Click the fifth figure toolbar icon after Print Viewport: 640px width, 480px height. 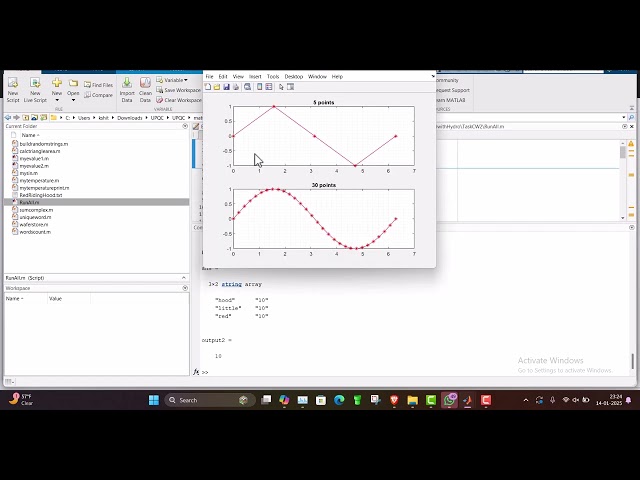pyautogui.click(x=247, y=87)
